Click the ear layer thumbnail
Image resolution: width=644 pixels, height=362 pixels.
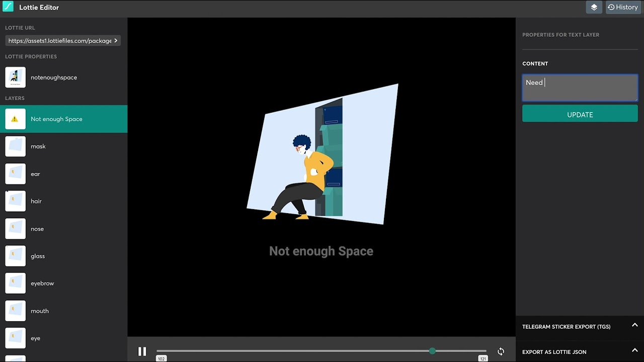pos(15,174)
